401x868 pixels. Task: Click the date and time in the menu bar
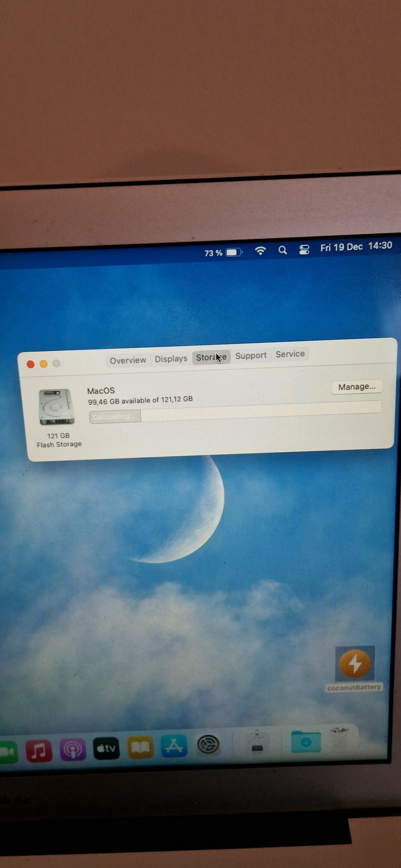(x=356, y=247)
